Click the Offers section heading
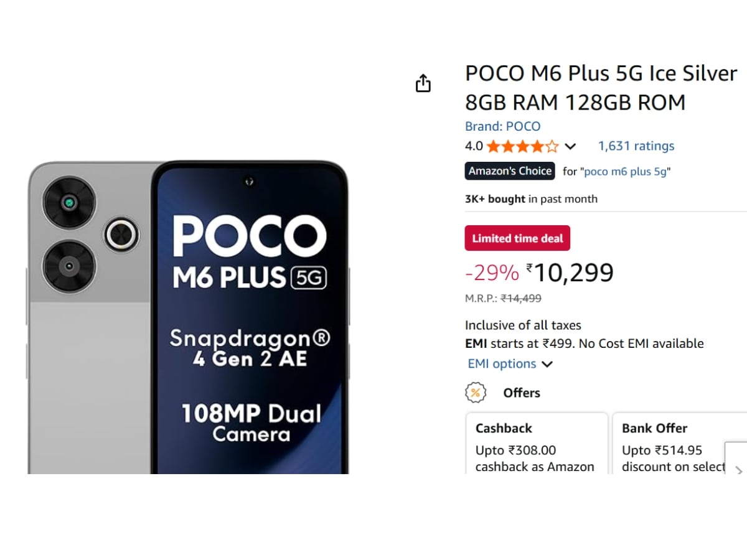This screenshot has width=747, height=560. pos(522,393)
